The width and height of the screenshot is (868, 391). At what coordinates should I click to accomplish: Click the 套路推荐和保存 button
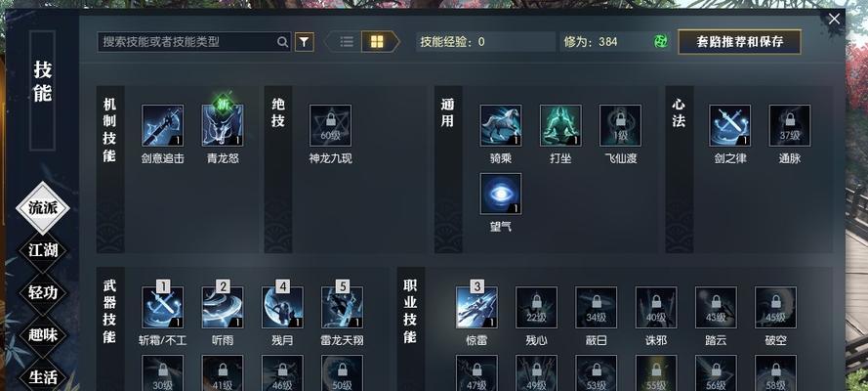[x=739, y=41]
